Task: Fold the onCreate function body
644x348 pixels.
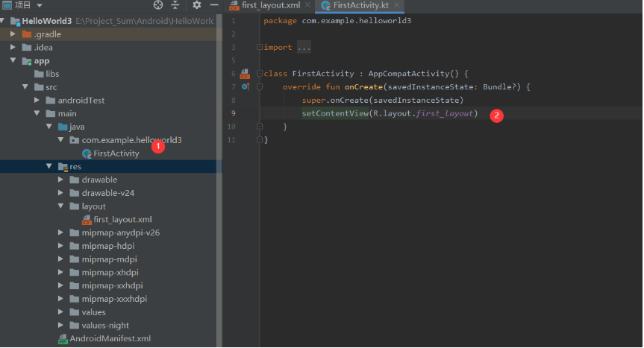Action: click(x=260, y=87)
